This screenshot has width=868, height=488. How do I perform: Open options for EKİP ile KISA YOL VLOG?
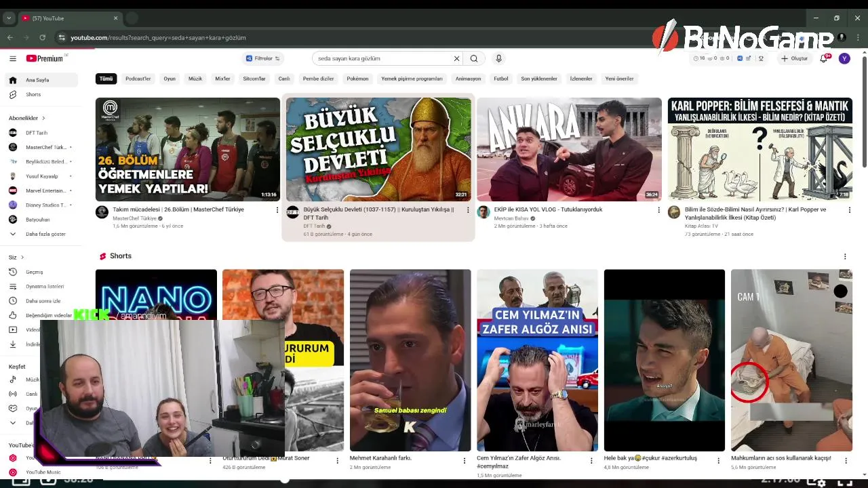point(658,210)
